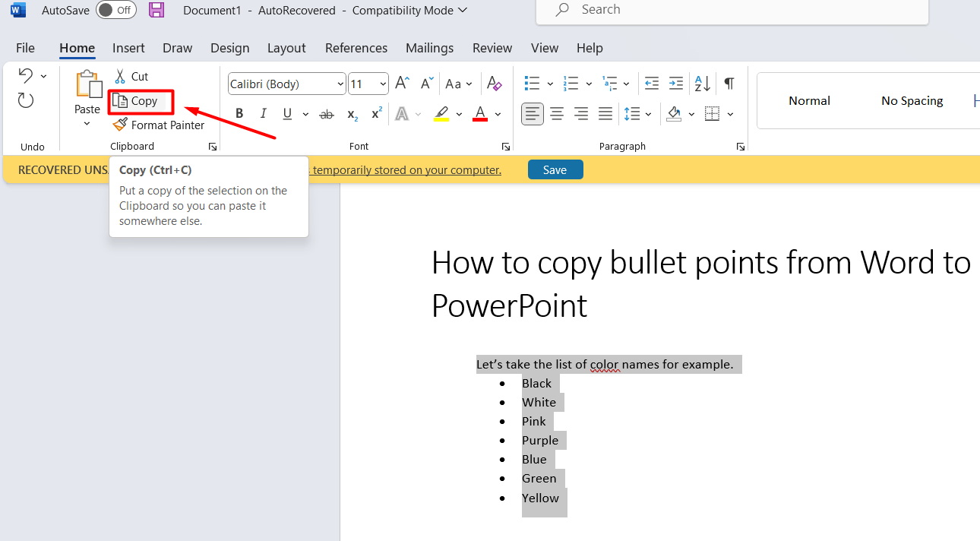Click the 'temporarily stored on your computer' link

(407, 170)
